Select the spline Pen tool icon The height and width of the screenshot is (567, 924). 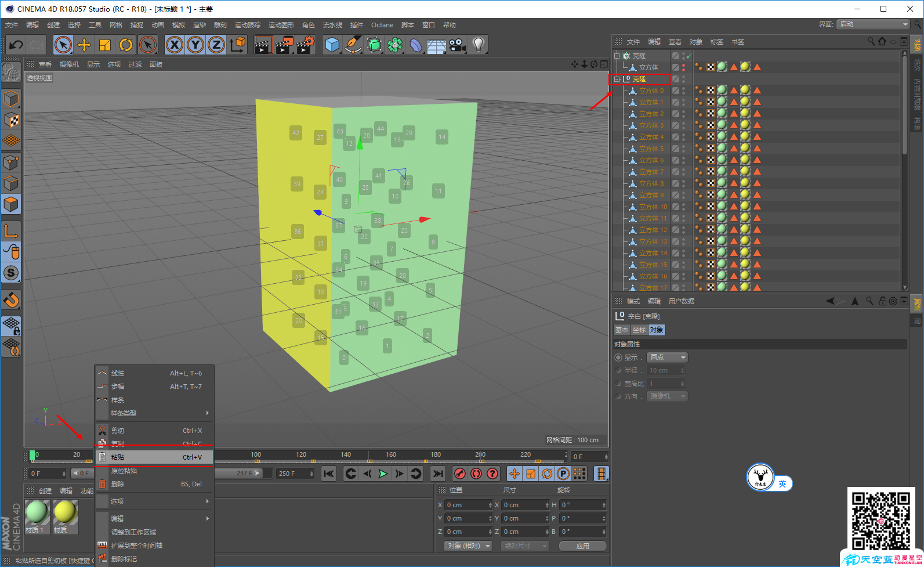click(x=353, y=45)
